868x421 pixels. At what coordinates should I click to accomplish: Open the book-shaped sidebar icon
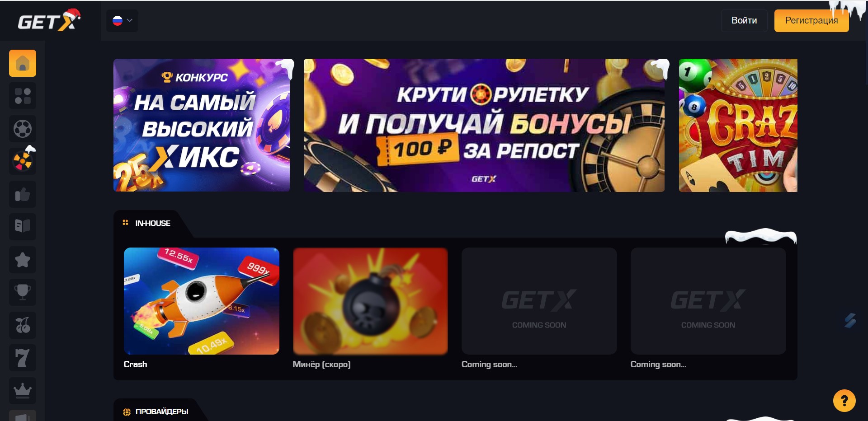[23, 226]
